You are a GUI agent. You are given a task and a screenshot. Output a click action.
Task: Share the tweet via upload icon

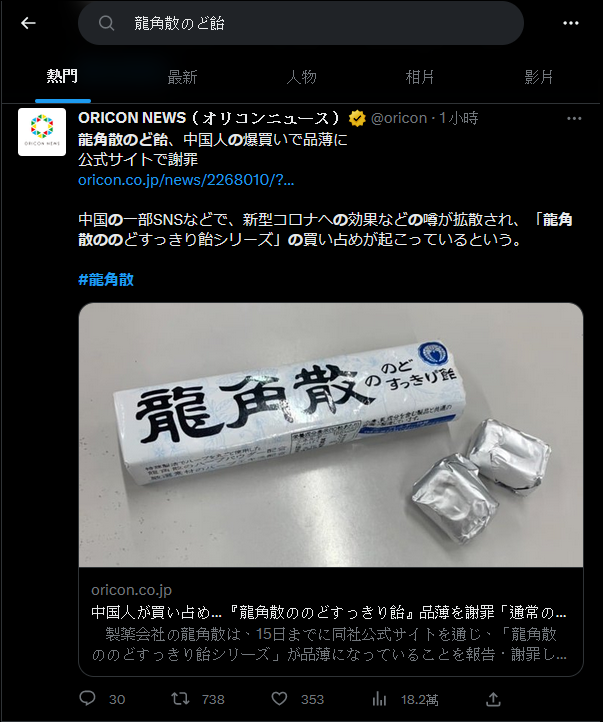[x=493, y=699]
